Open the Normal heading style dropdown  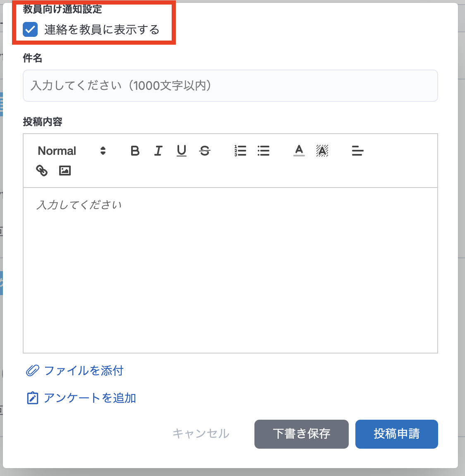pyautogui.click(x=72, y=151)
